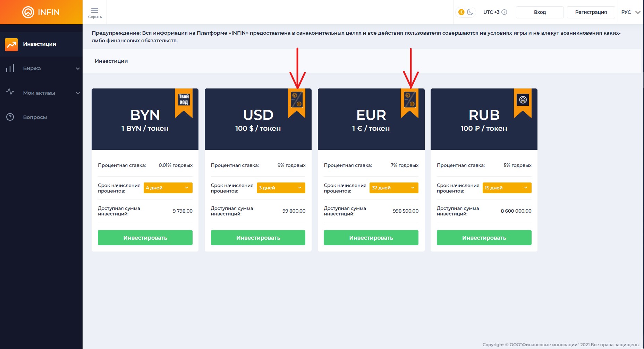Click the BYN card Твой ход ribbon badge
This screenshot has height=349, width=644.
pos(184,103)
